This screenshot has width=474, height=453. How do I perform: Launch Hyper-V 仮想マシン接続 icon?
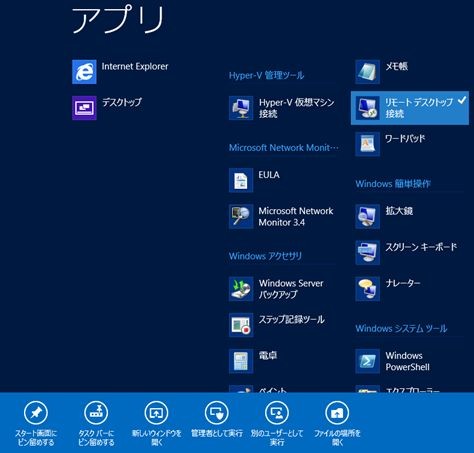(x=241, y=108)
